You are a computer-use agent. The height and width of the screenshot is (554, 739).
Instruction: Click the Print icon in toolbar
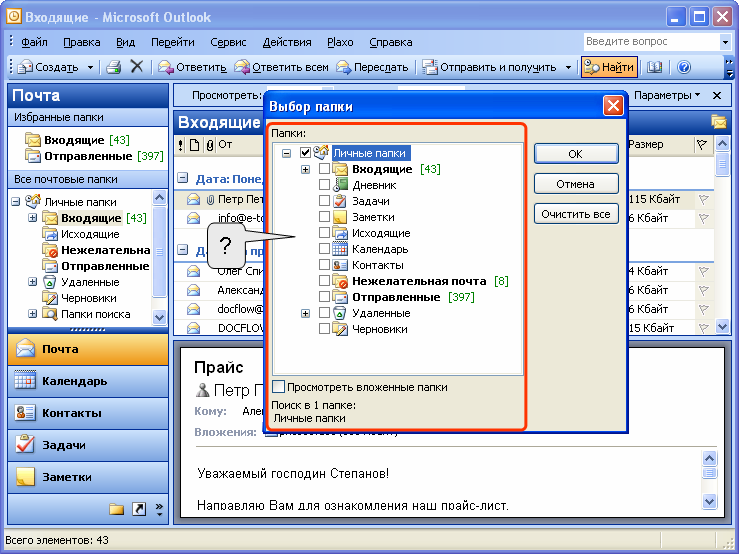[x=114, y=67]
